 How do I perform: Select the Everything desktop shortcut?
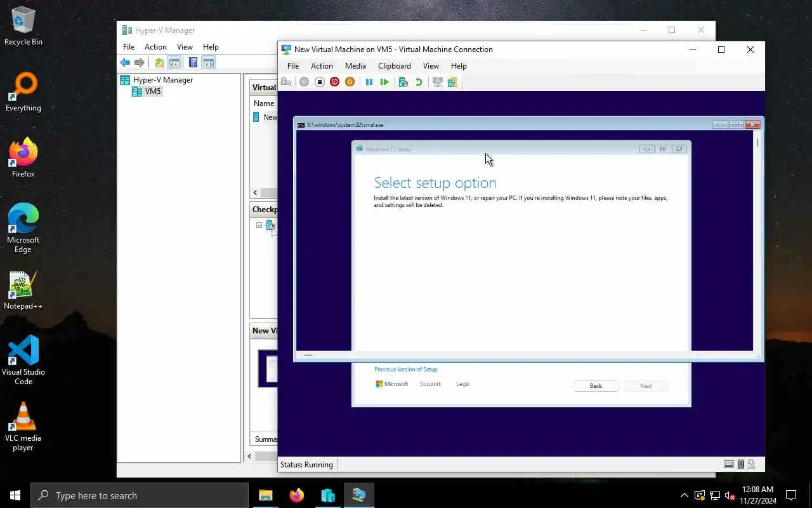[x=23, y=93]
